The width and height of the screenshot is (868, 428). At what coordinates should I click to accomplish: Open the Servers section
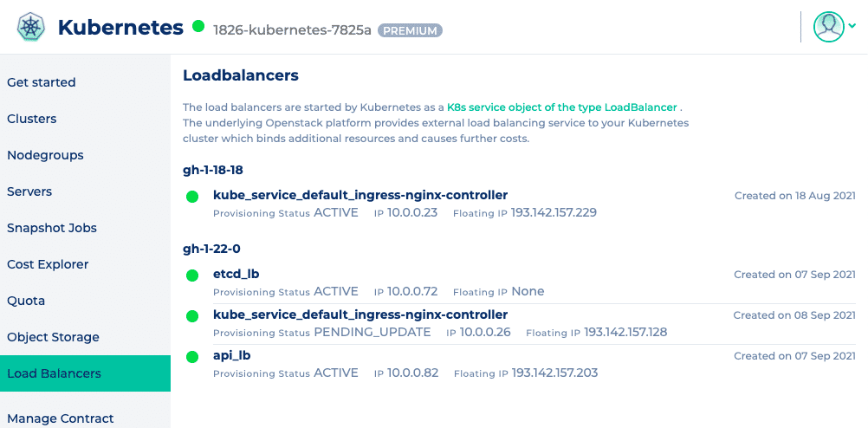pos(29,191)
